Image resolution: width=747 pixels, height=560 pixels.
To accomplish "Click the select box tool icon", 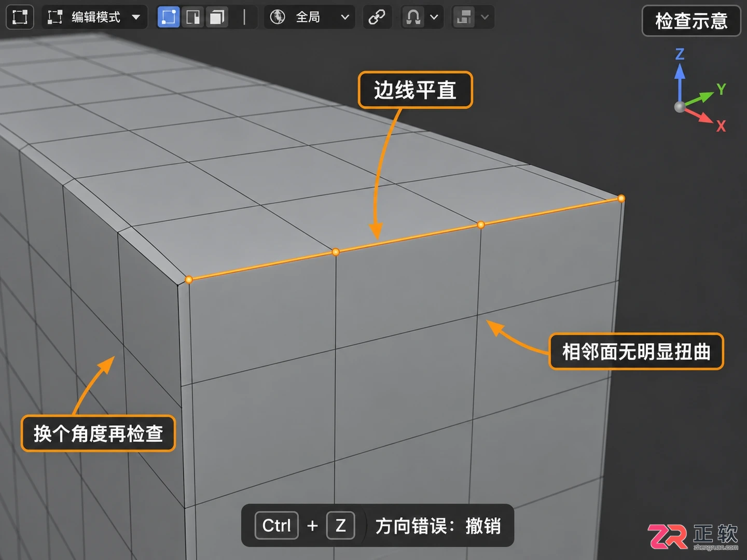I will pyautogui.click(x=20, y=17).
